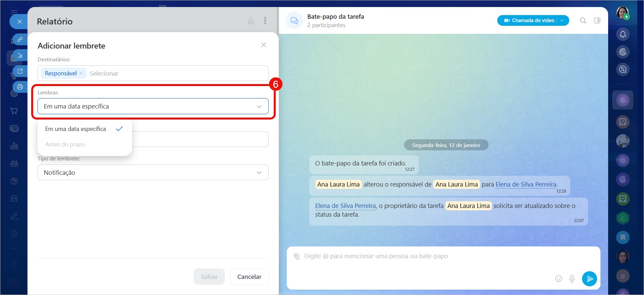Click the copy link icon

pos(20,40)
